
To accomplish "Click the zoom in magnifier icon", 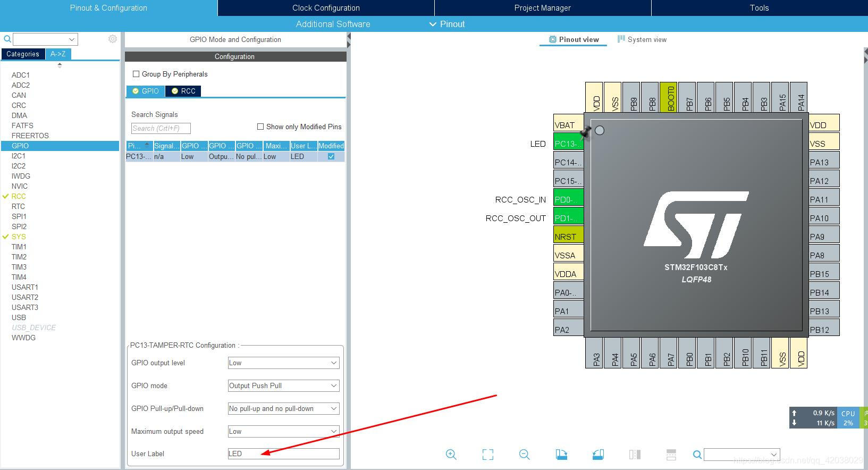I will click(x=451, y=455).
